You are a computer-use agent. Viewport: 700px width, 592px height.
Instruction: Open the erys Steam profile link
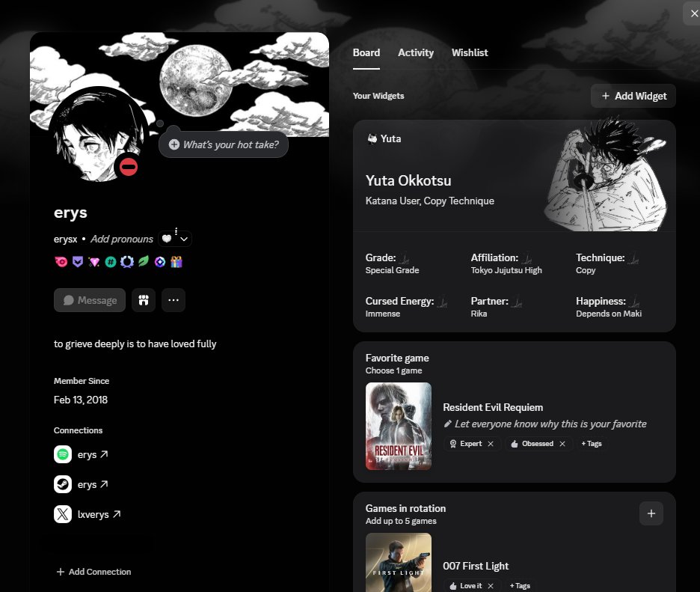[x=93, y=484]
